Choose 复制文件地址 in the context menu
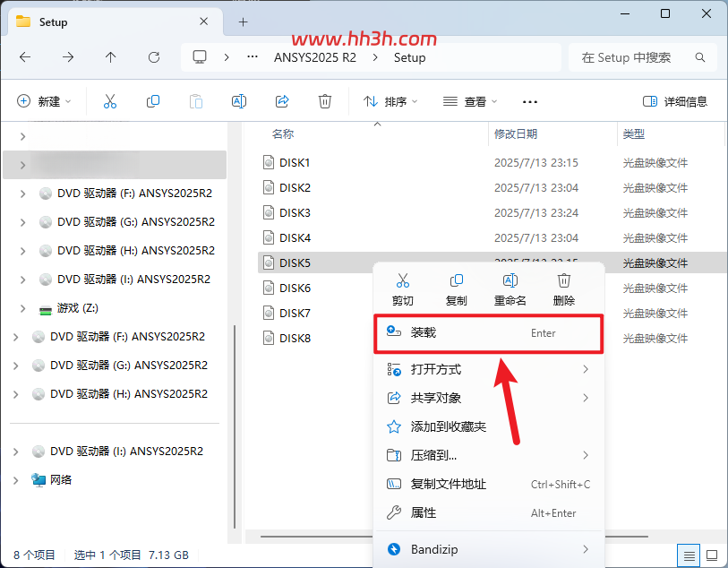The image size is (728, 568). click(x=488, y=485)
